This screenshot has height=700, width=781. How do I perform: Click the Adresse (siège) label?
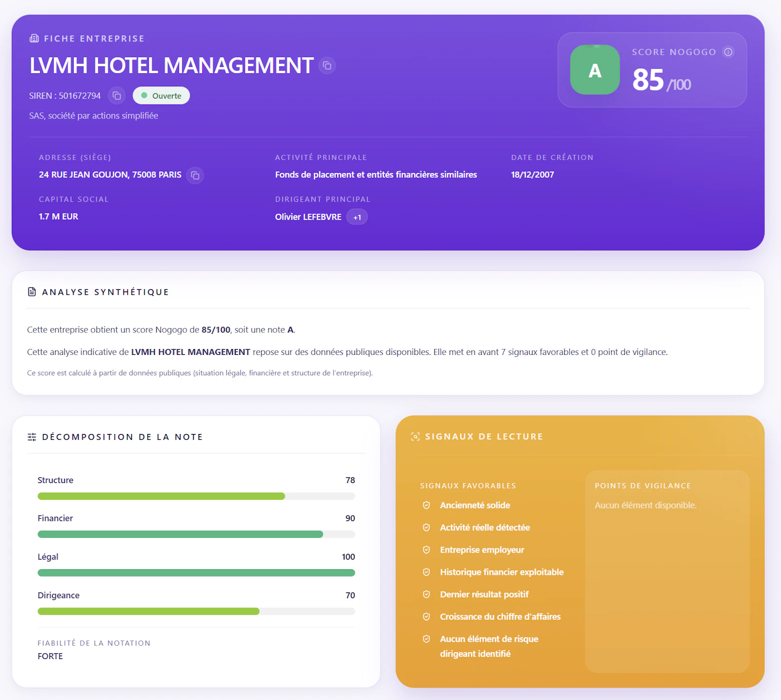point(75,158)
